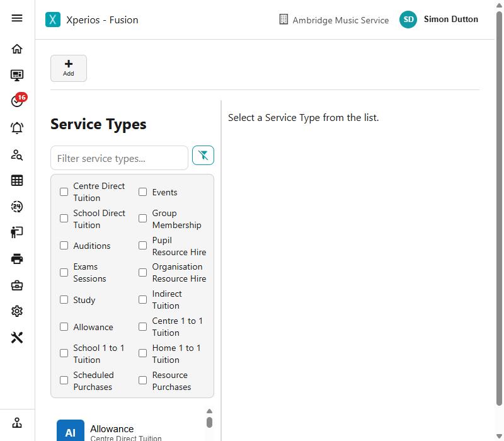This screenshot has height=441, width=504.
Task: Open the briefcase sidebar icon
Action: point(17,285)
